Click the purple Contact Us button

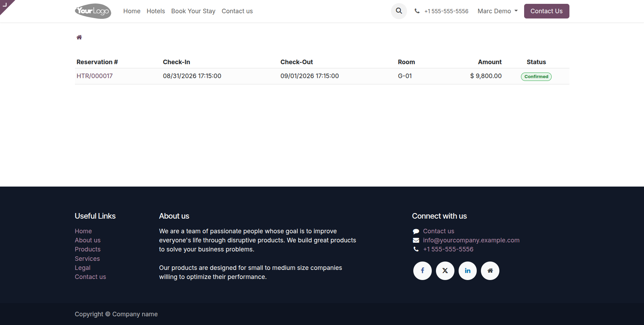pyautogui.click(x=546, y=11)
